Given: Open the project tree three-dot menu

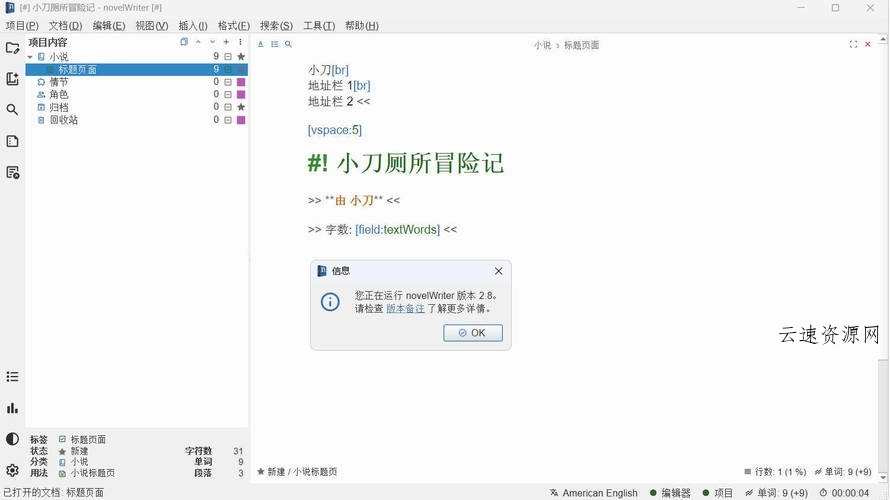Looking at the screenshot, I should coord(240,42).
